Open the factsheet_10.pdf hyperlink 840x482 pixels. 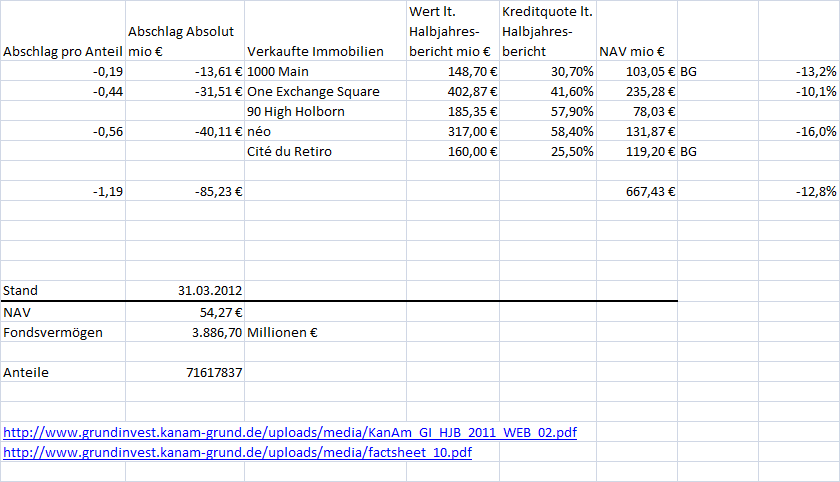[238, 452]
